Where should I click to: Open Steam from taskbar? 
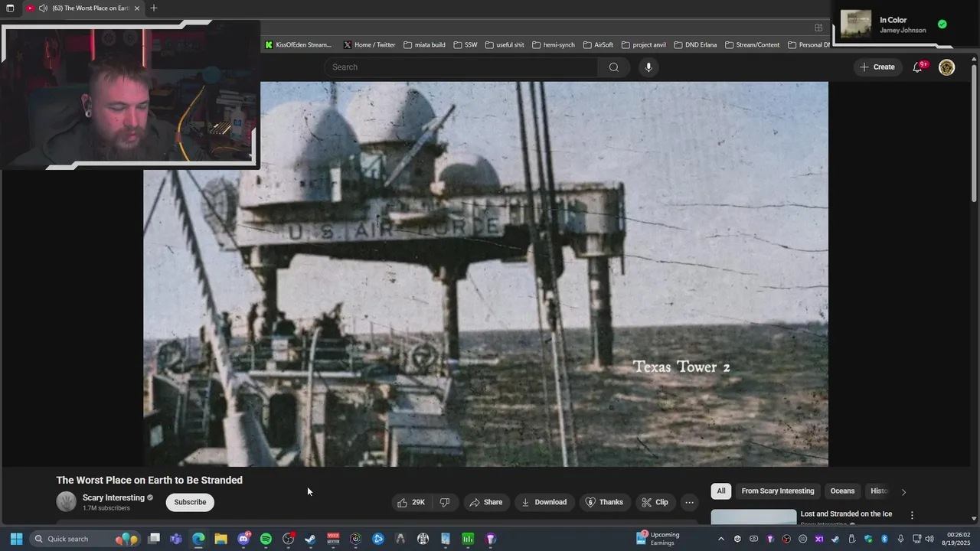(310, 539)
